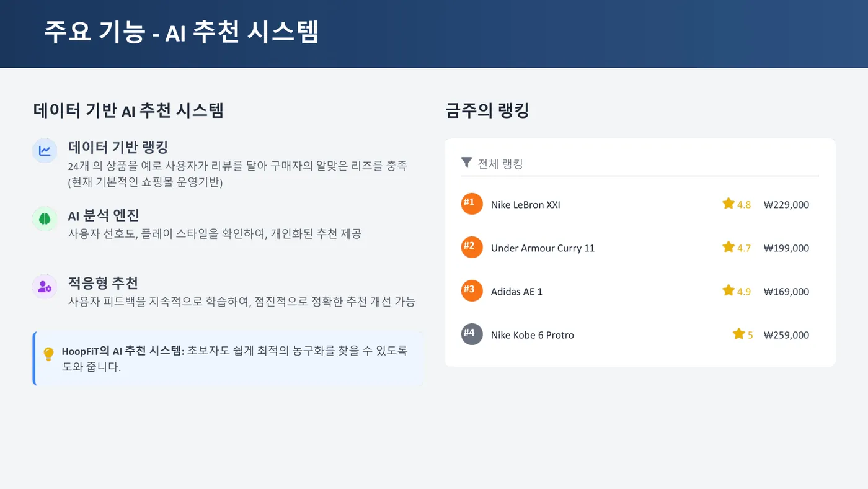Click the 적응형 추천 feature title
The height and width of the screenshot is (489, 868).
point(103,284)
